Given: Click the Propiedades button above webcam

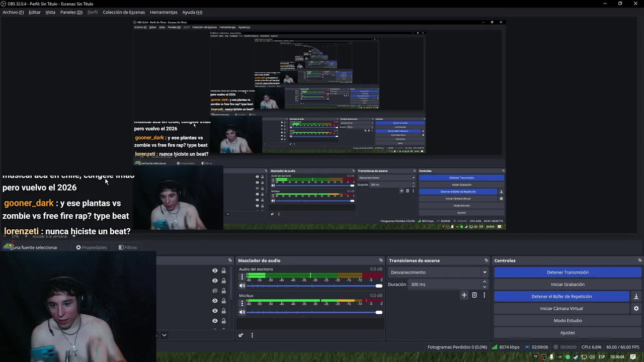Looking at the screenshot, I should 92,247.
